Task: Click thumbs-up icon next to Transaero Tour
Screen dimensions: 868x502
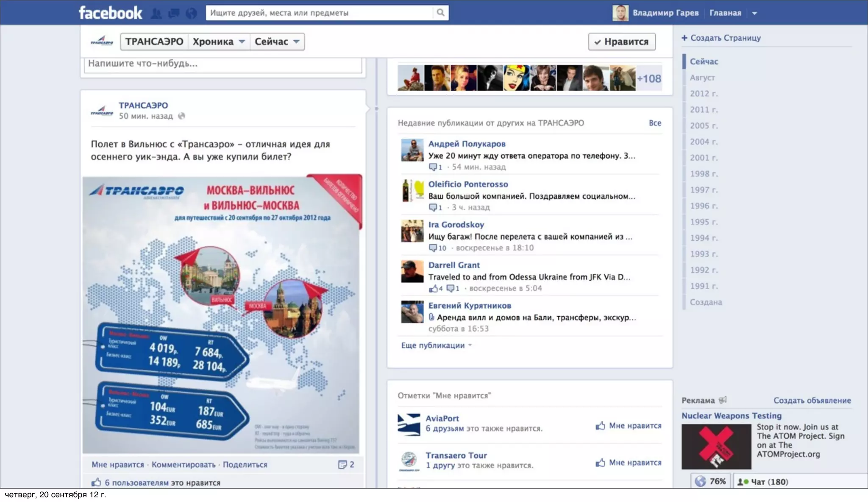Action: click(x=600, y=463)
